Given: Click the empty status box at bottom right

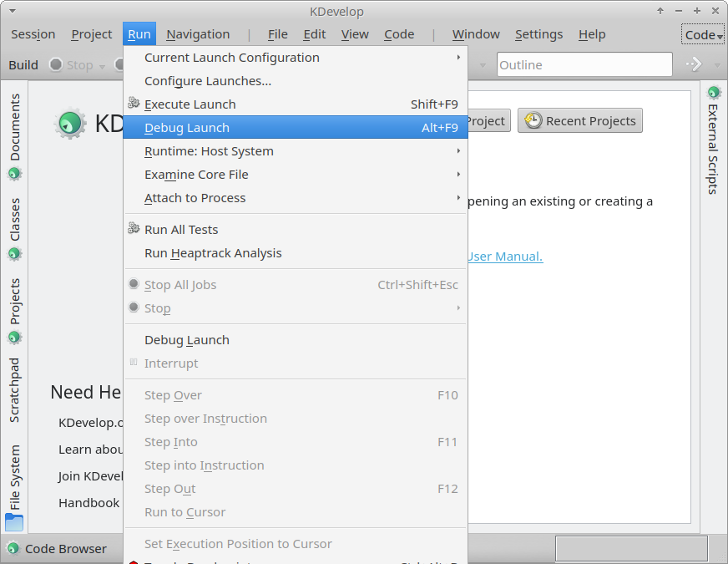Looking at the screenshot, I should coord(631,549).
